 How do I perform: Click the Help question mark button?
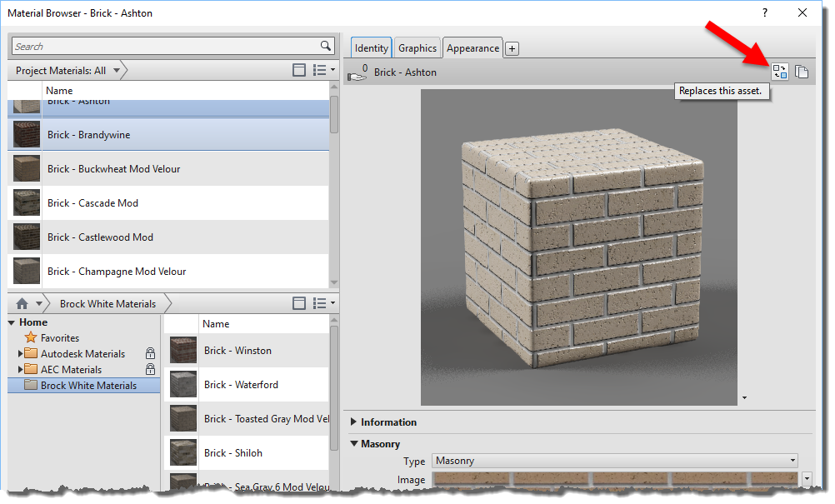[x=764, y=12]
